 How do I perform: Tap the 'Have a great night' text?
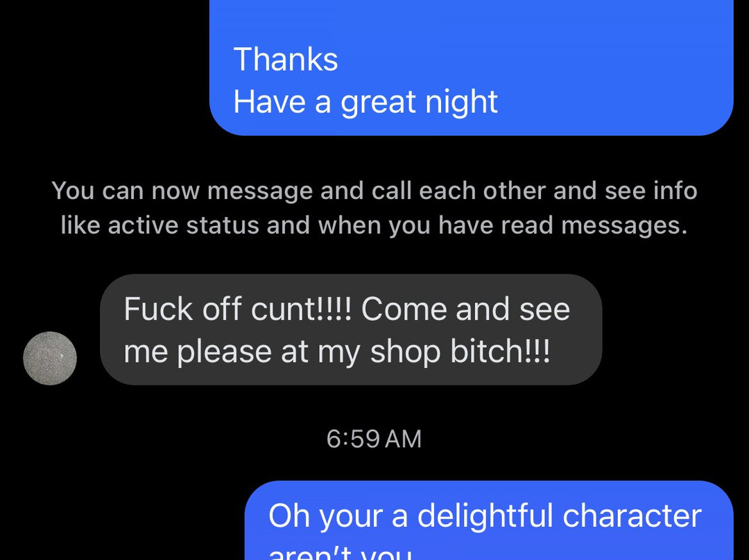[x=365, y=102]
